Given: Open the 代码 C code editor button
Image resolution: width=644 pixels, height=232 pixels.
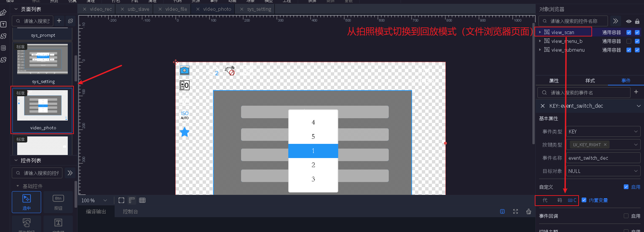Looking at the screenshot, I should [x=572, y=200].
